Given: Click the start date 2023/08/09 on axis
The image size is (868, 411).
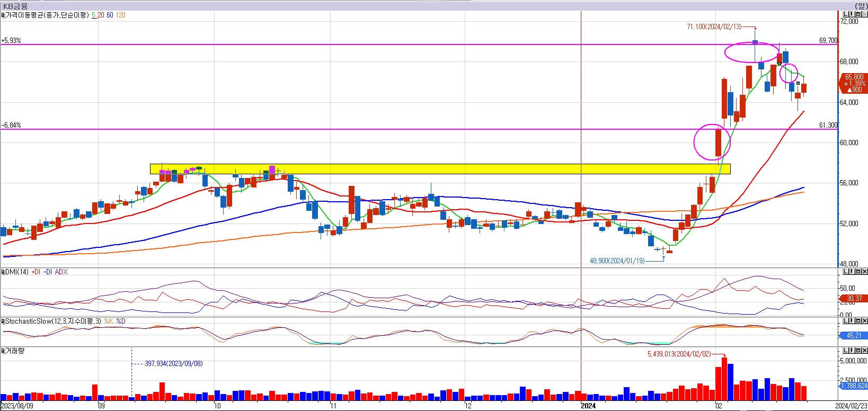Looking at the screenshot, I should [x=17, y=406].
